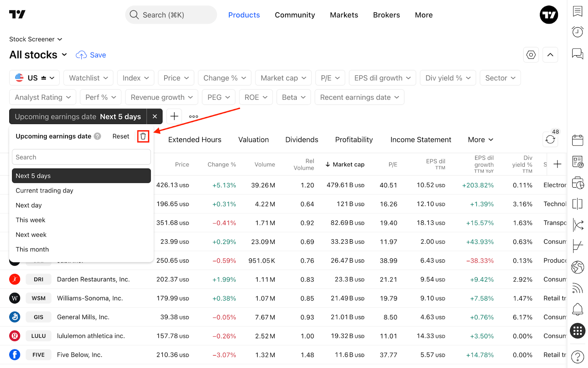
Task: Switch to the Dividends tab
Action: (x=302, y=140)
